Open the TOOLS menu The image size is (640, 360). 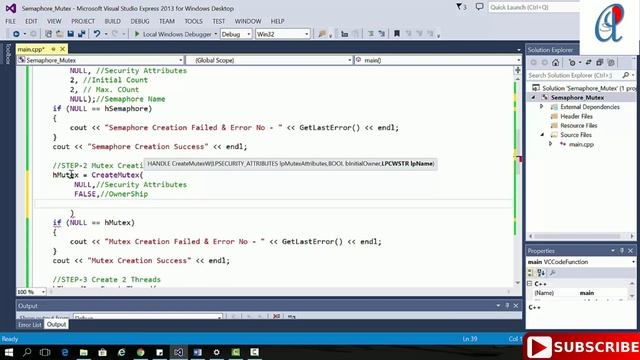coord(193,21)
